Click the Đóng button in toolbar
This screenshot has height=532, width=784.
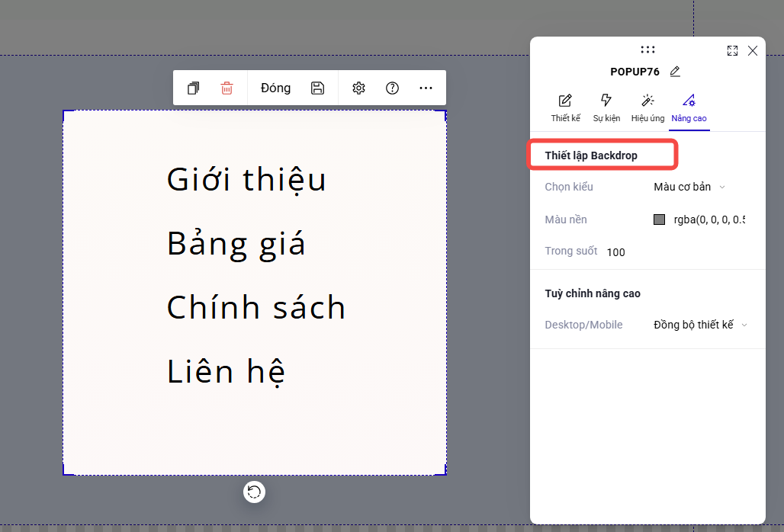coord(275,88)
